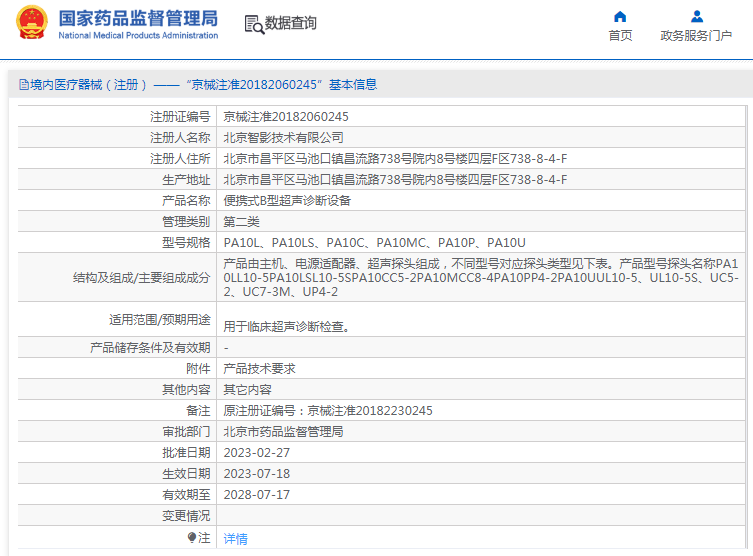
Task: Click the 型号规格 label
Action: [186, 243]
